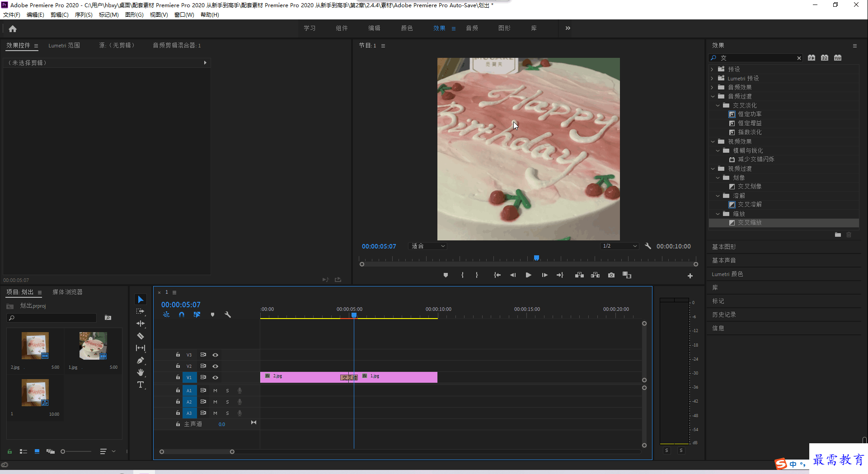Select the Selection tool arrow
The width and height of the screenshot is (868, 474).
[x=141, y=299]
